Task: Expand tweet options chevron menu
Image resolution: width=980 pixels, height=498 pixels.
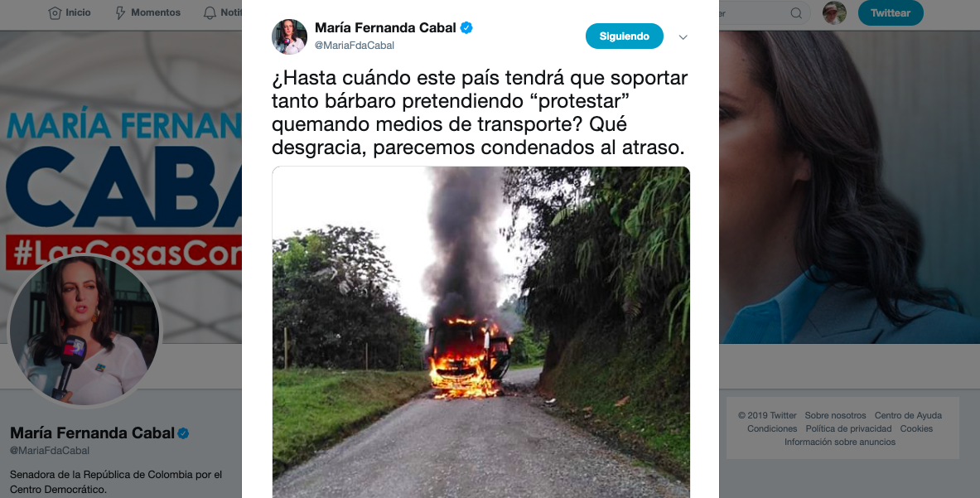Action: point(683,36)
